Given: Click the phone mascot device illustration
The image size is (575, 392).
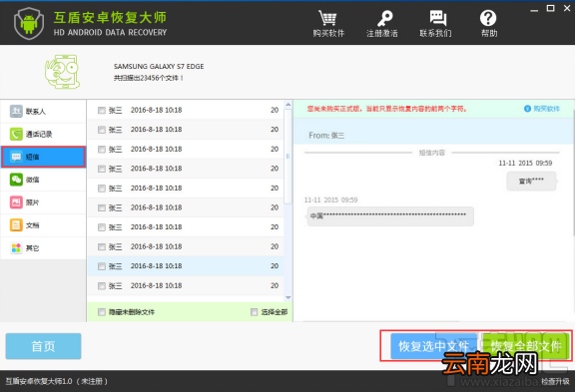Looking at the screenshot, I should (62, 72).
